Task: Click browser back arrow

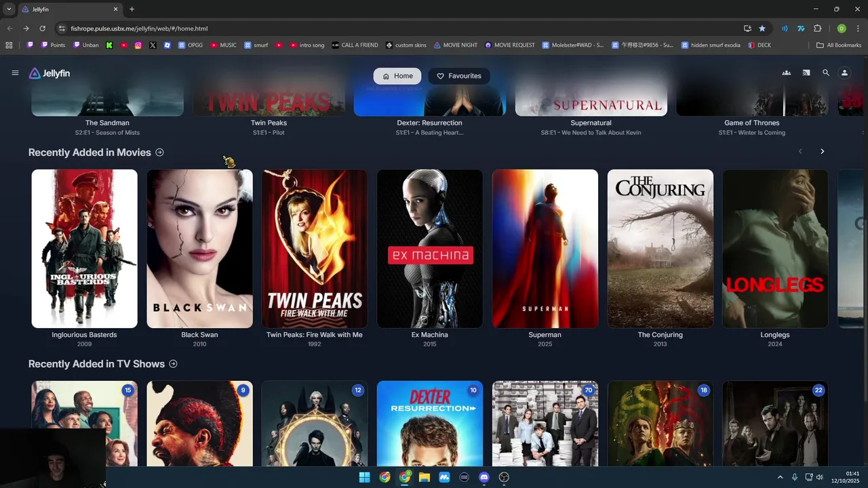Action: (x=9, y=28)
